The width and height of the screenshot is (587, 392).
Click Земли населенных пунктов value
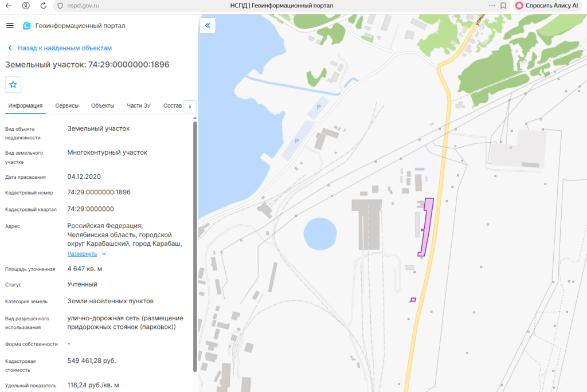111,301
